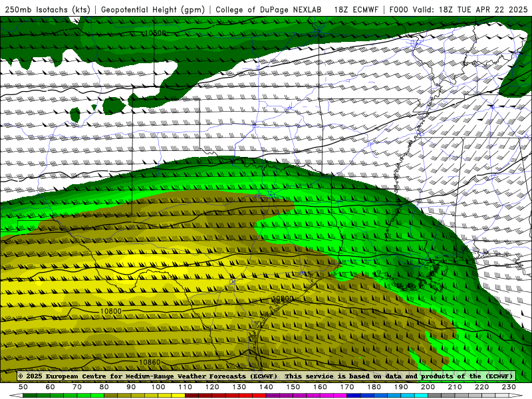Click the 80 value on the color scale
The height and width of the screenshot is (399, 532).
click(104, 387)
